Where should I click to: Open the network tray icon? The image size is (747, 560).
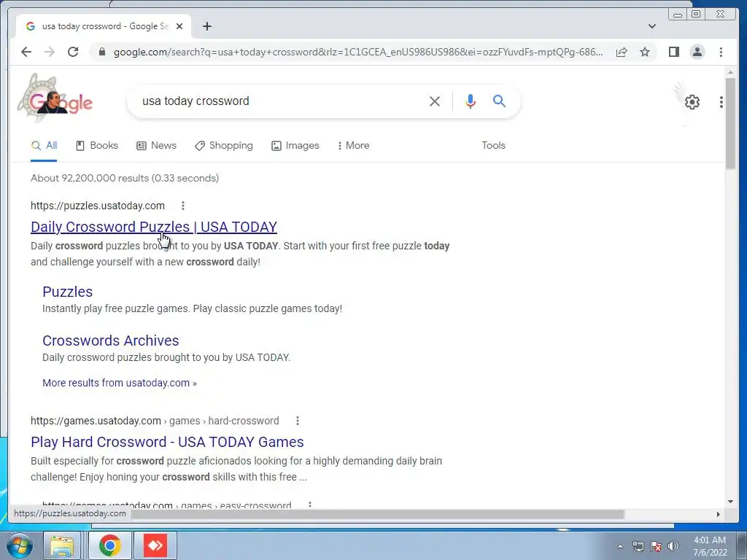click(638, 546)
